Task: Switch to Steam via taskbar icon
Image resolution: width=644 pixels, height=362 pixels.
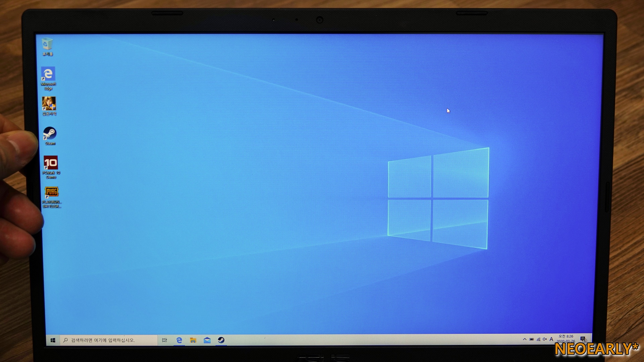Action: click(221, 340)
